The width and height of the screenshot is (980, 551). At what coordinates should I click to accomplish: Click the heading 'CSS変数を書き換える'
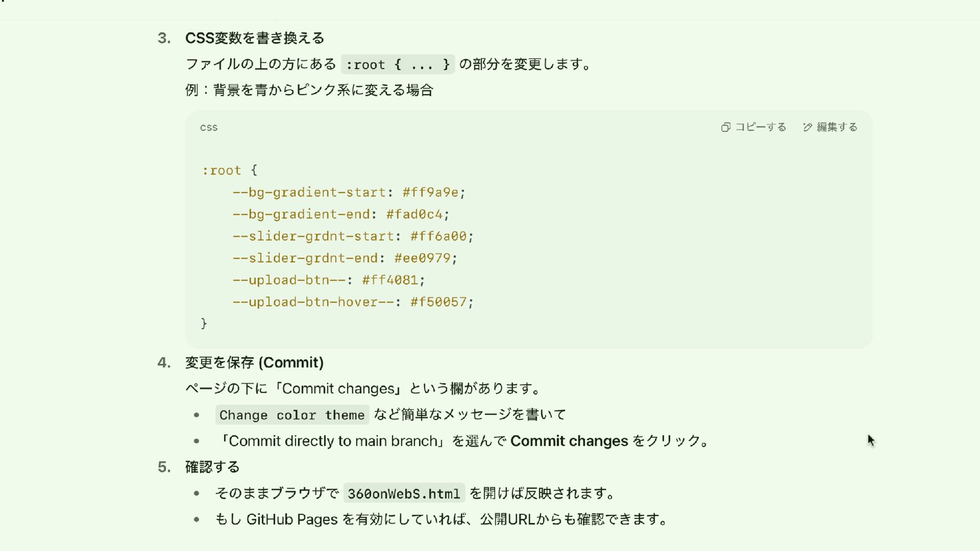255,38
